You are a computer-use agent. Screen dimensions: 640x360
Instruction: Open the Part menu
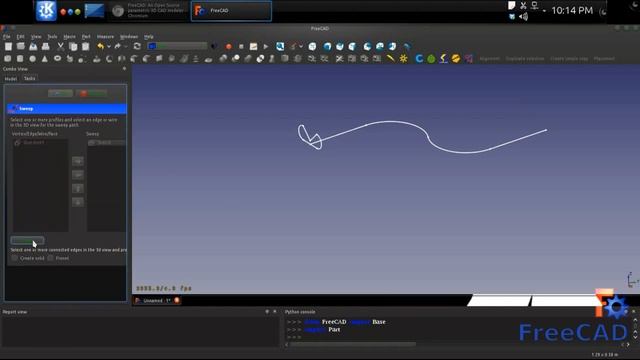tap(86, 37)
